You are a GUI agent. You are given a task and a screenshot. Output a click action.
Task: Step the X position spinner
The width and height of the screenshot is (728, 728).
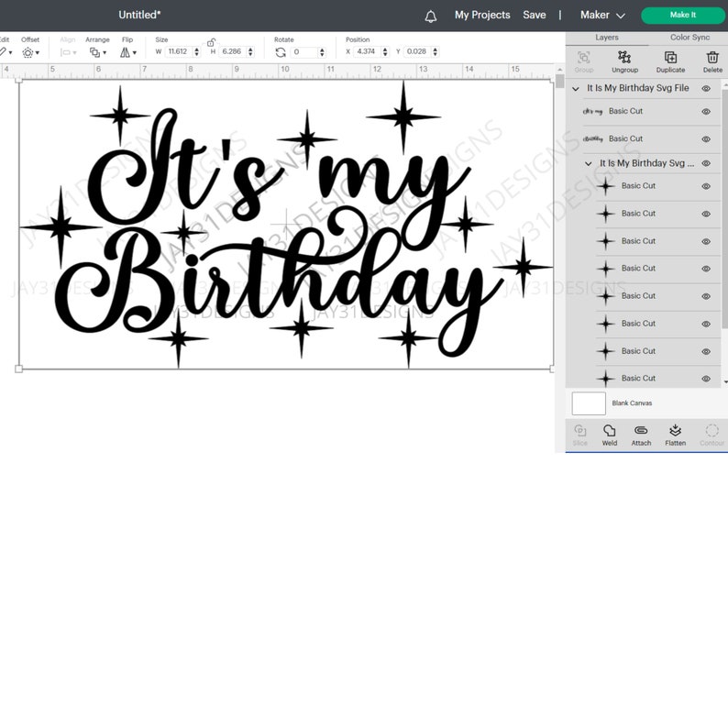[x=385, y=52]
